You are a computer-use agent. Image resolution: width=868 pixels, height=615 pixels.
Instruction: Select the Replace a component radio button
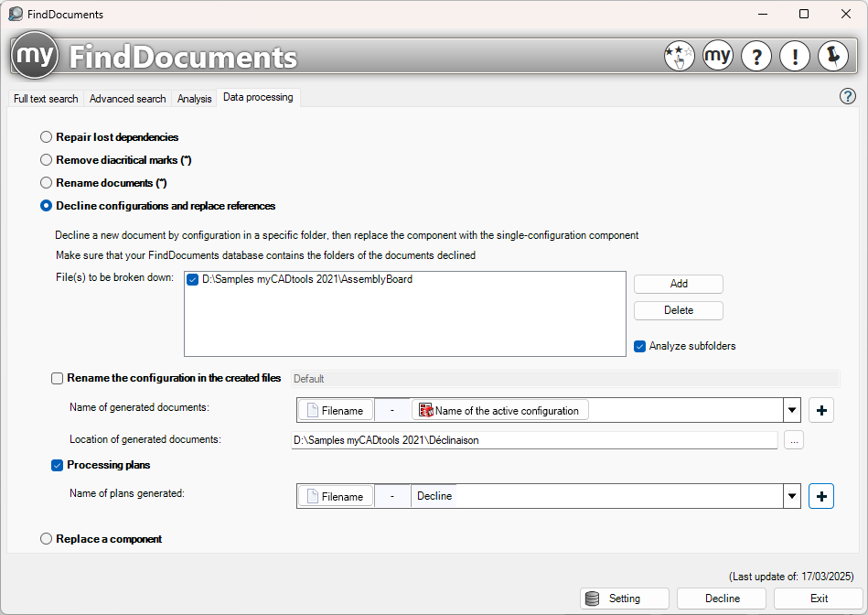[x=47, y=539]
